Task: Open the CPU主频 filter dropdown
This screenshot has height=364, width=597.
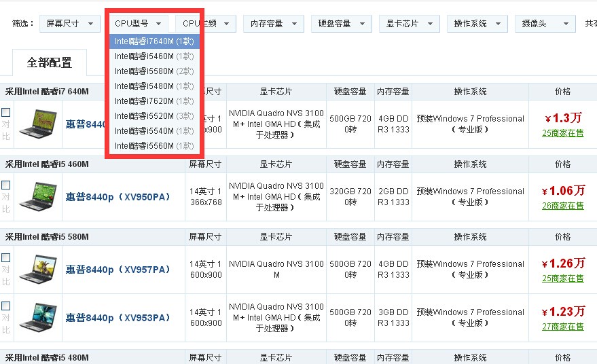Action: (x=206, y=24)
